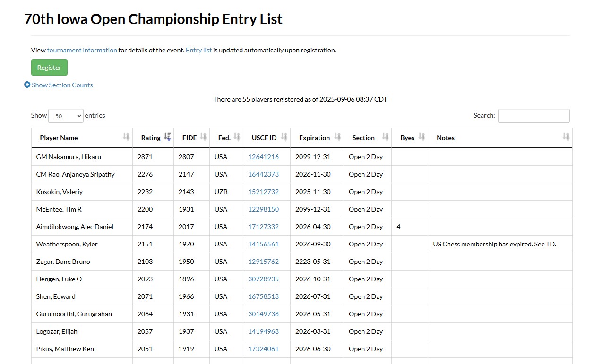The width and height of the screenshot is (603, 364).
Task: Follow the Entry list link
Action: click(x=198, y=50)
